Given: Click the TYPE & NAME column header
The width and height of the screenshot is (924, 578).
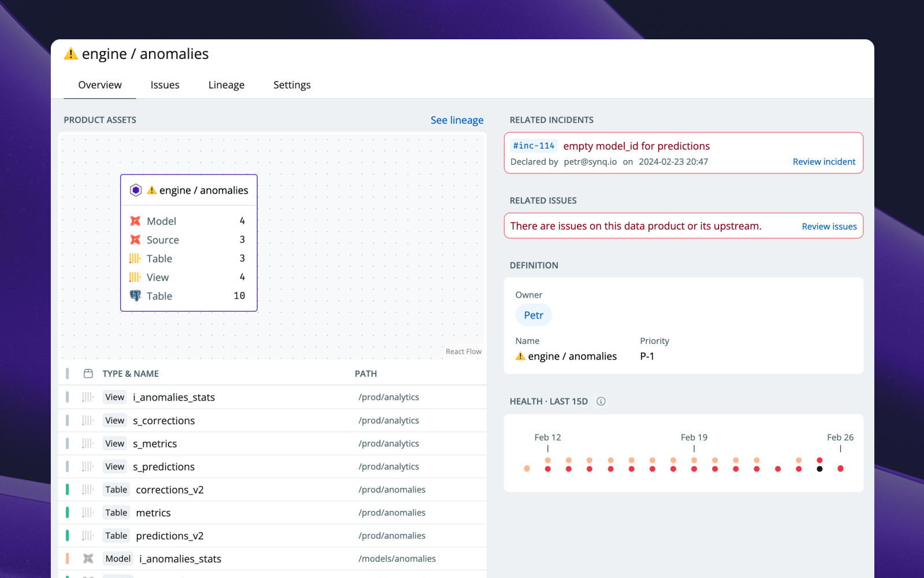Looking at the screenshot, I should point(131,373).
